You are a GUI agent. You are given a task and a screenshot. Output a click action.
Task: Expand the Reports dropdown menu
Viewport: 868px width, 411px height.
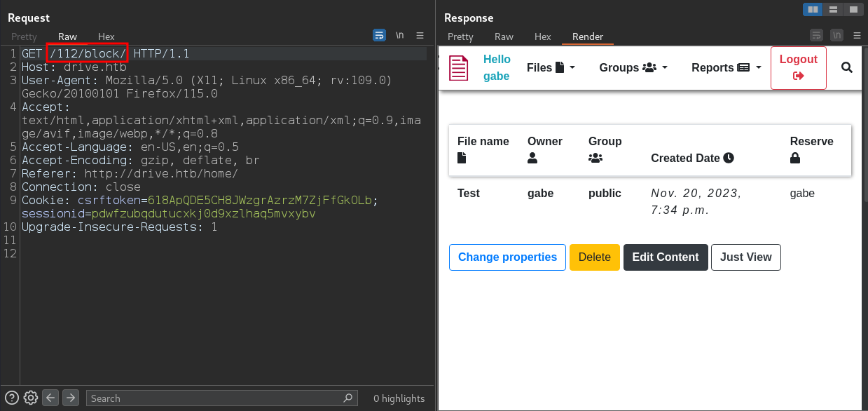[726, 67]
